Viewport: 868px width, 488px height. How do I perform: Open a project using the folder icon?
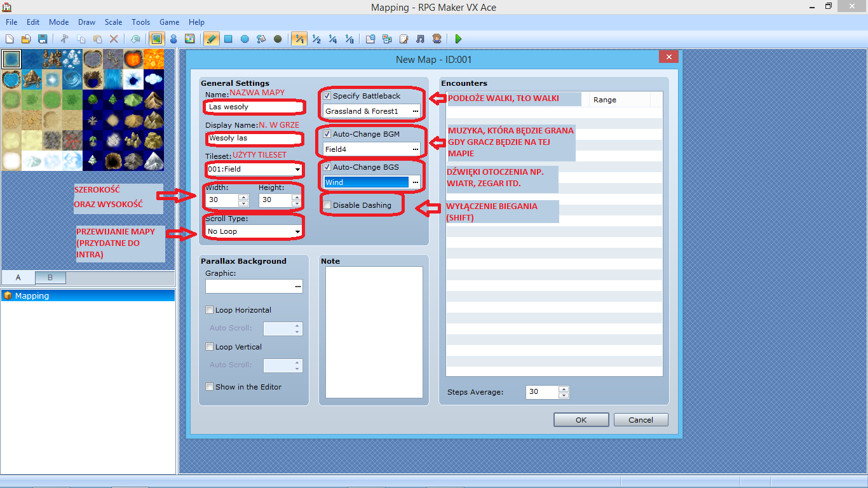point(26,39)
